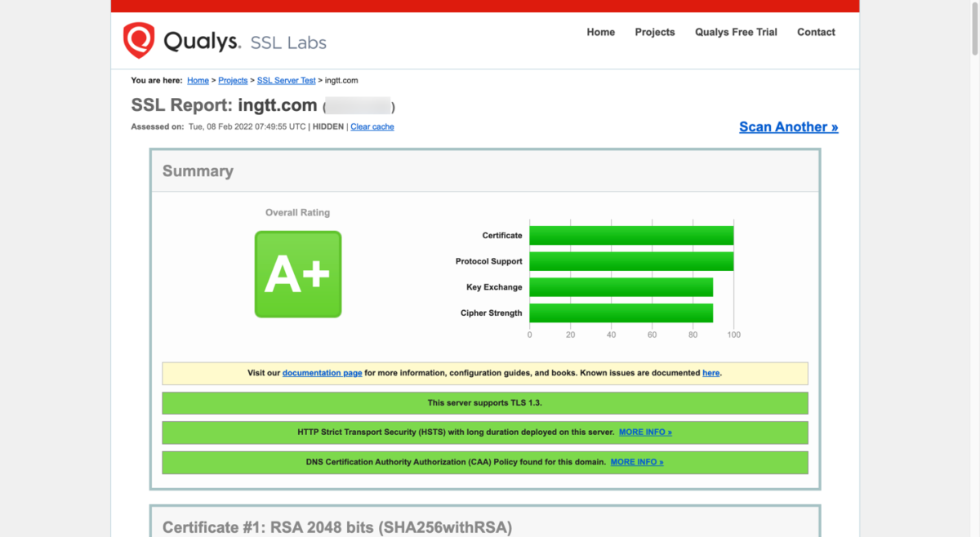Click the 'This server supports TLS 1.3.' banner
The image size is (980, 537).
pos(485,403)
